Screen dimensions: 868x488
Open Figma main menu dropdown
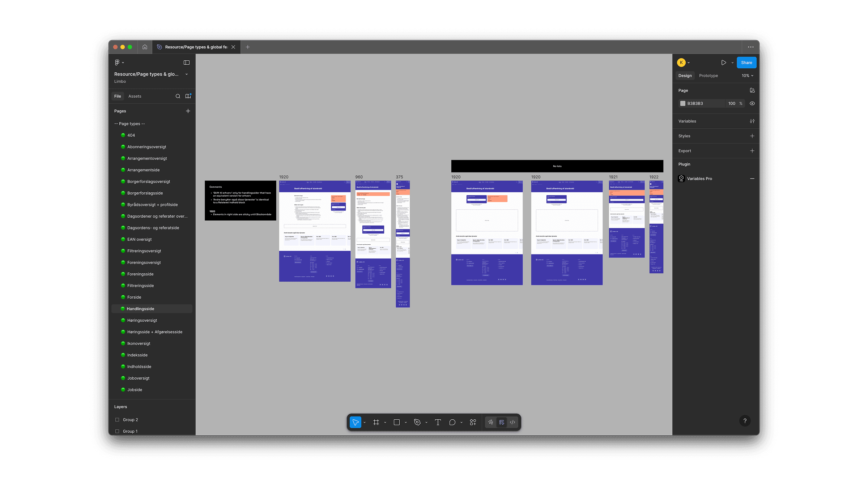pos(119,63)
